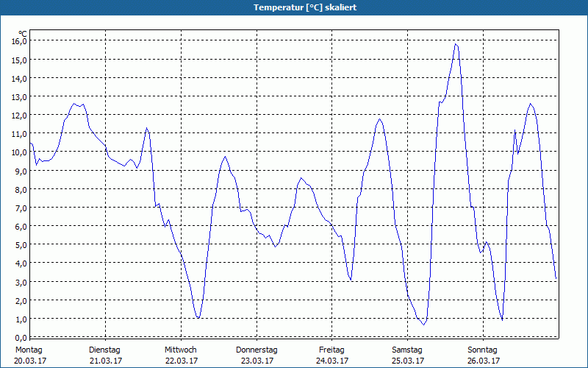
Task: Click the Montag day label
Action: pos(29,350)
